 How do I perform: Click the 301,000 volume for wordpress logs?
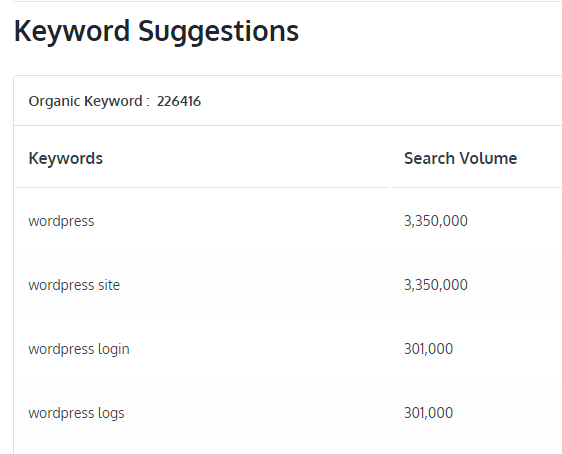(429, 413)
